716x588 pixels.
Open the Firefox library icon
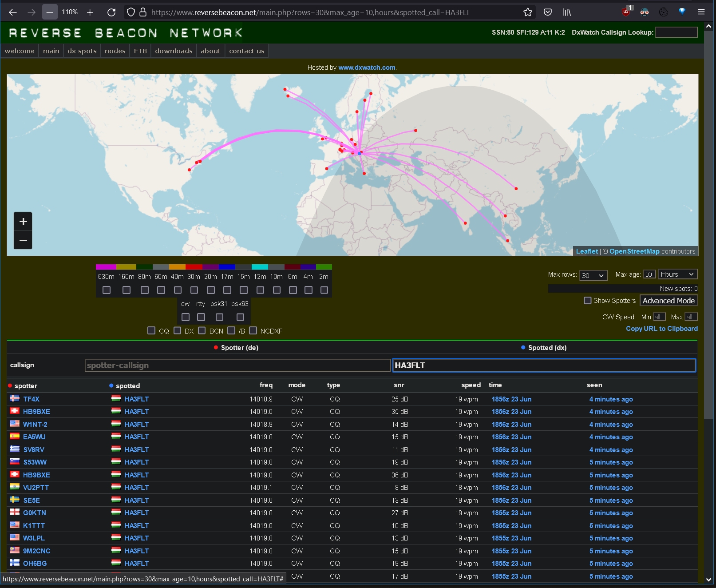567,12
